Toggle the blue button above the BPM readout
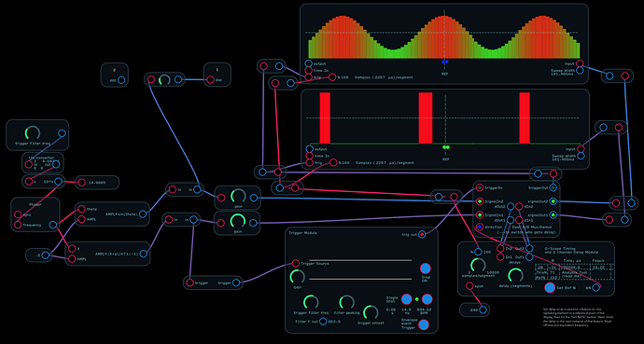This screenshot has height=344, width=644. point(427,299)
